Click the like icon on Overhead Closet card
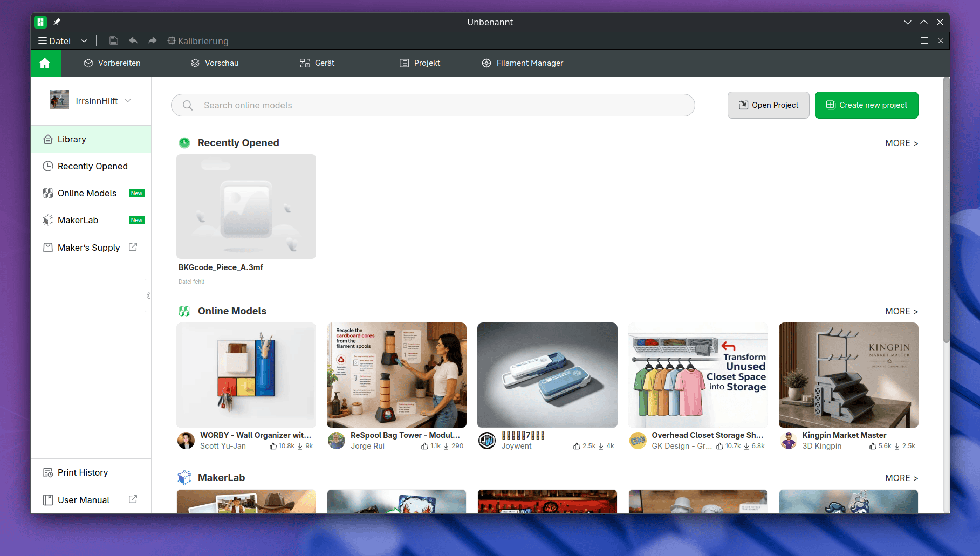Viewport: 980px width, 556px height. (720, 446)
